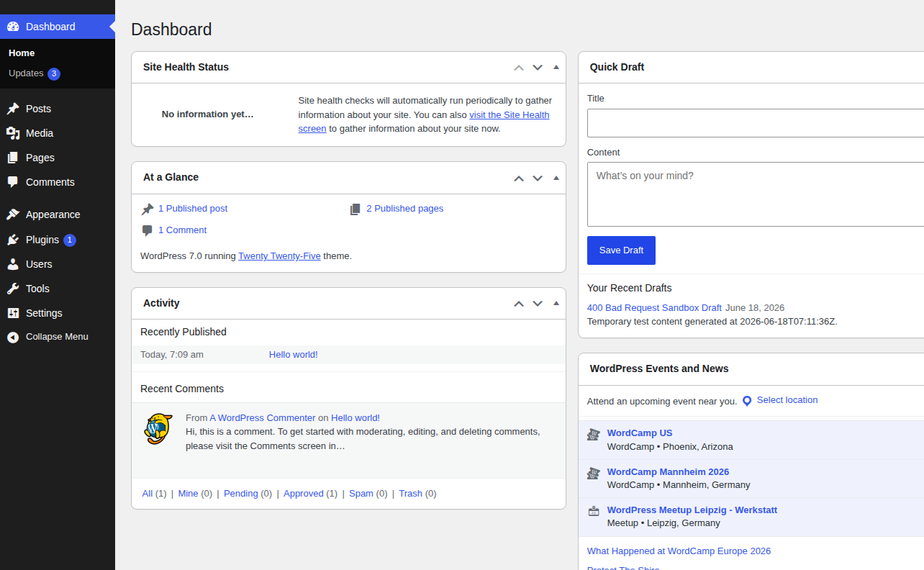
Task: Click the Collapse Menu arrow icon
Action: point(13,337)
